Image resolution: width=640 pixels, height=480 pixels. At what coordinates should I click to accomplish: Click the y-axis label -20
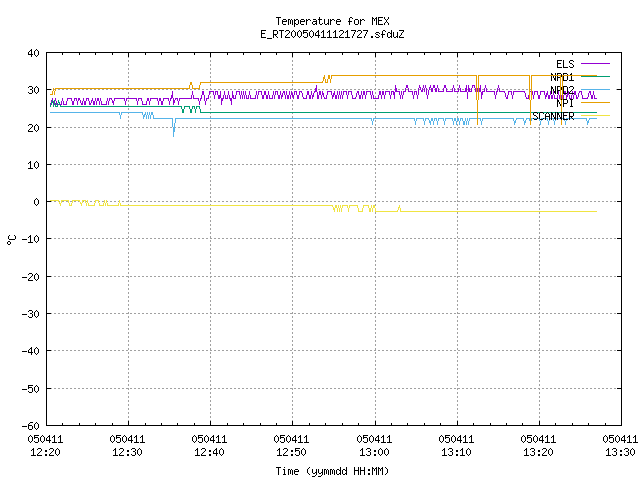coord(31,277)
